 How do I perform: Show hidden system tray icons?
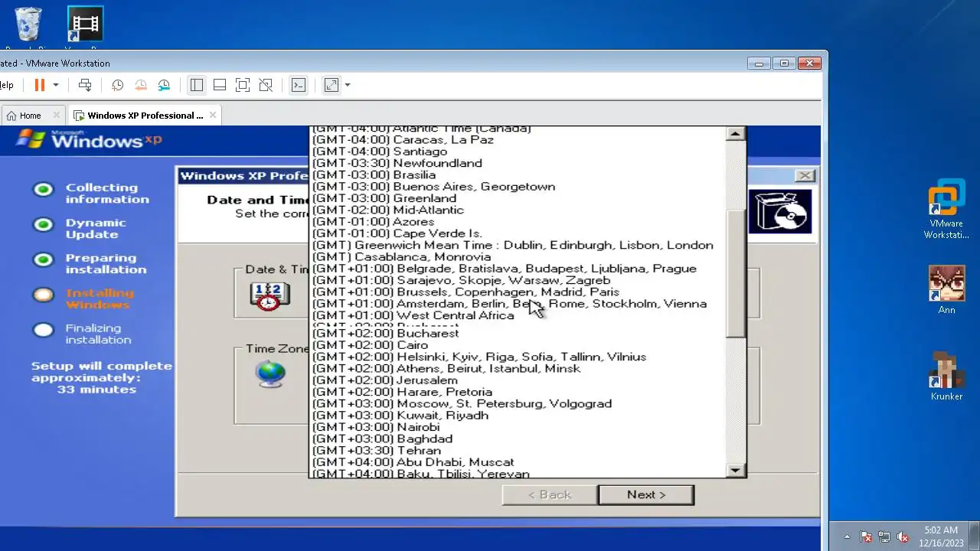click(847, 536)
